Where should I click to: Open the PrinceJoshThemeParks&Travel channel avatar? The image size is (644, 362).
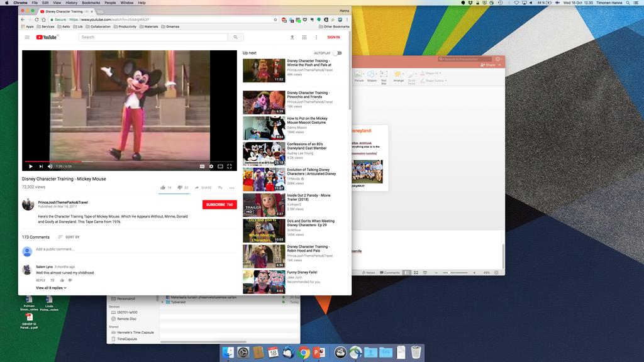pos(28,204)
